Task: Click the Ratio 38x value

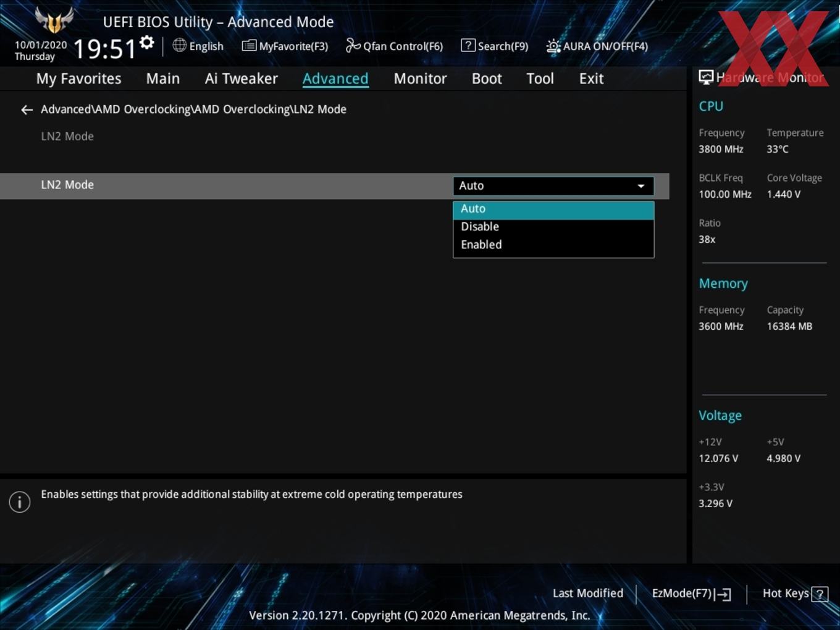Action: coord(707,239)
